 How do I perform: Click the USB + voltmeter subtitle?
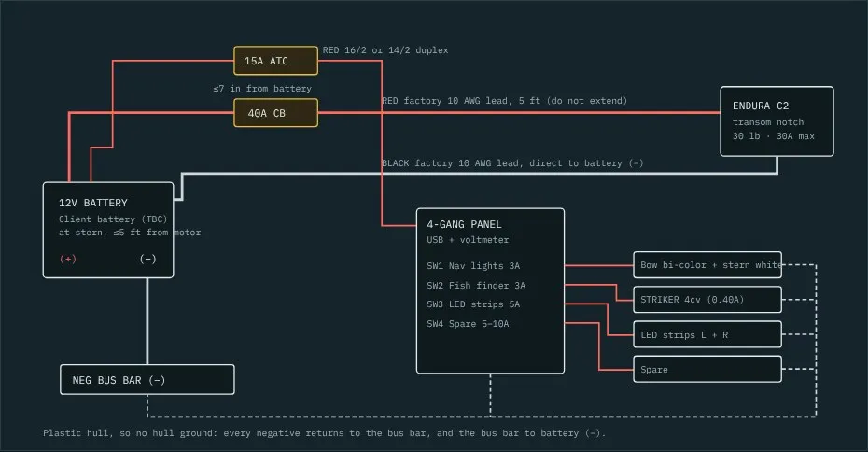[x=468, y=240]
